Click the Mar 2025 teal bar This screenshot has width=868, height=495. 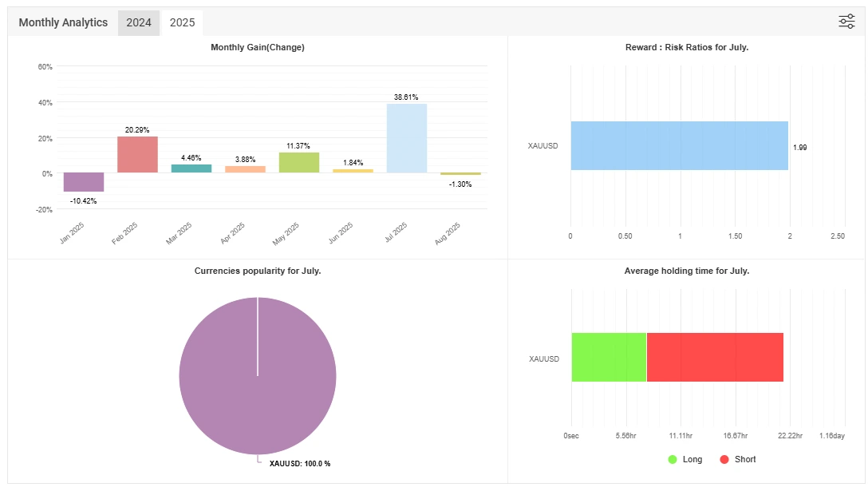coord(191,168)
